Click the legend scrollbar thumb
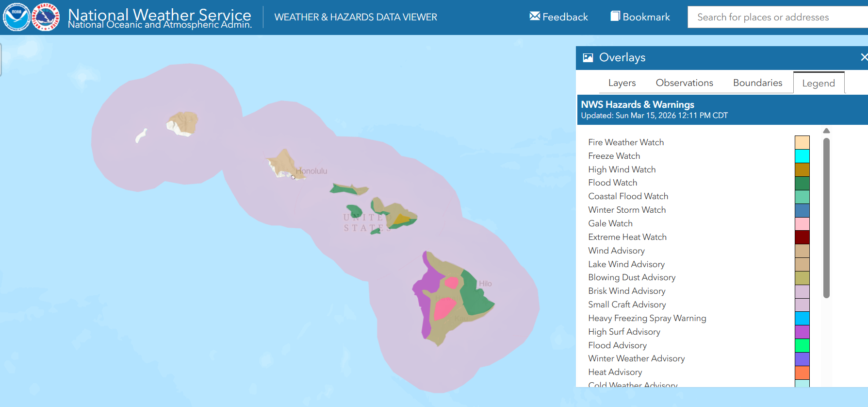The width and height of the screenshot is (868, 407). 826,218
